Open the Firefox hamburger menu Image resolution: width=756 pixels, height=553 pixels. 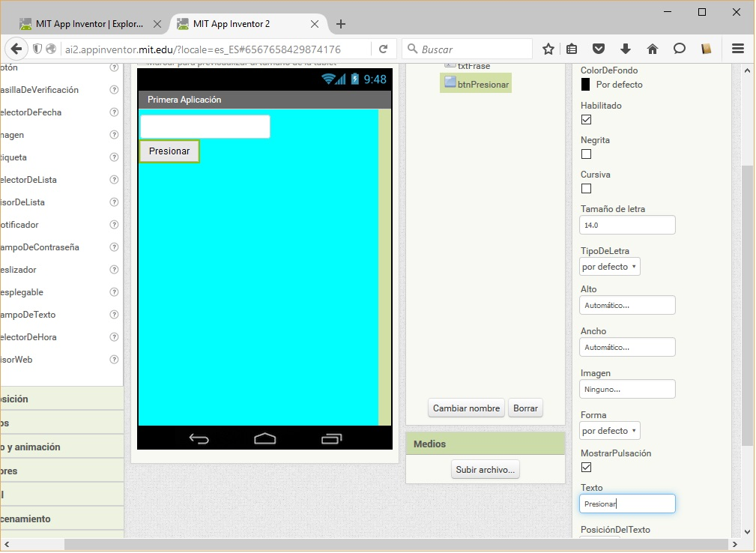(737, 49)
